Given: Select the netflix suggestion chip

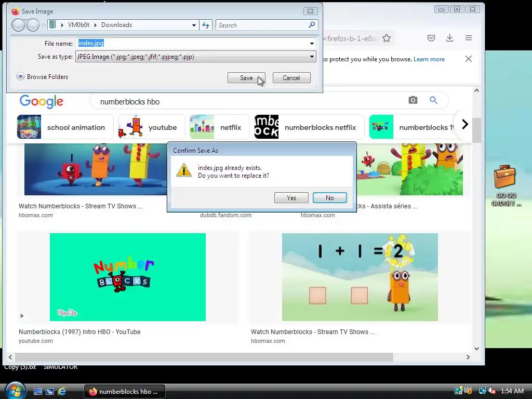Looking at the screenshot, I should click(220, 127).
